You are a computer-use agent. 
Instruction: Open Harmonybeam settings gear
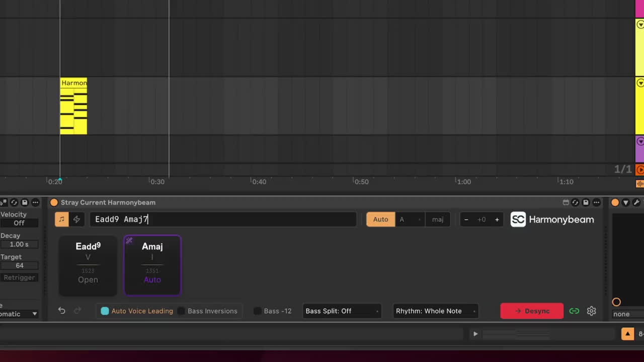[592, 311]
